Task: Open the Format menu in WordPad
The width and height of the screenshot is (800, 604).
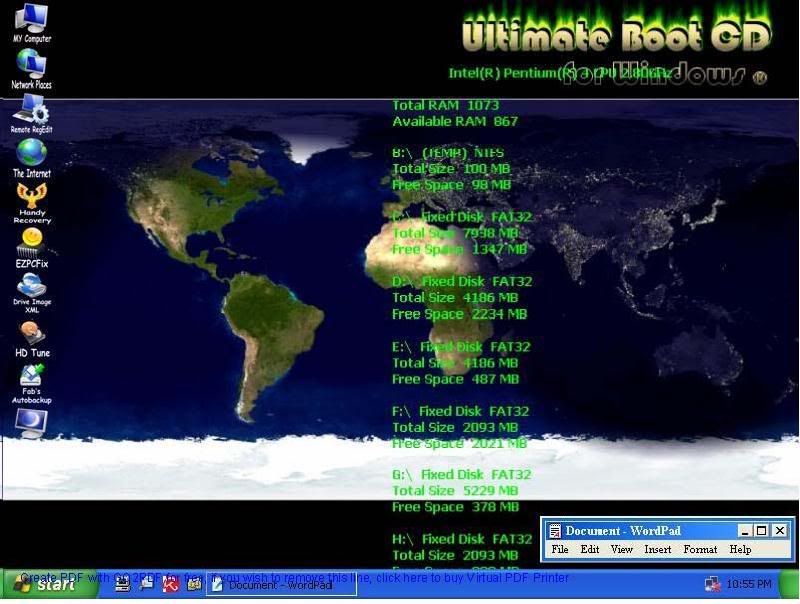Action: [700, 549]
